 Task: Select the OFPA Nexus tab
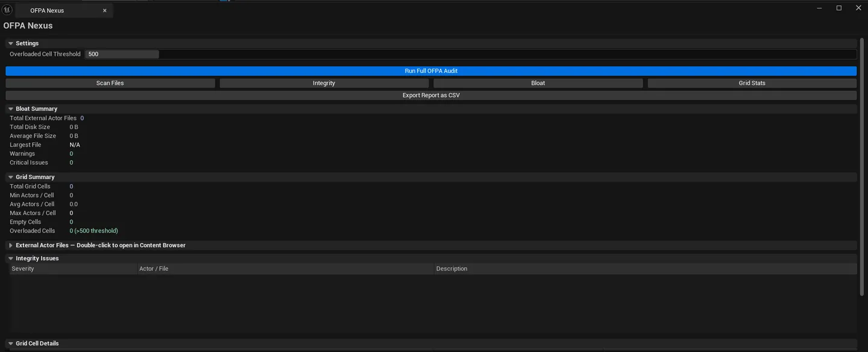63,10
